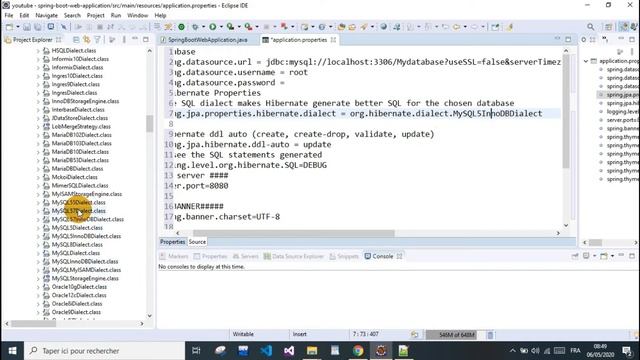640x360 pixels.
Task: Open the Run dropdown arrow
Action: (221, 27)
